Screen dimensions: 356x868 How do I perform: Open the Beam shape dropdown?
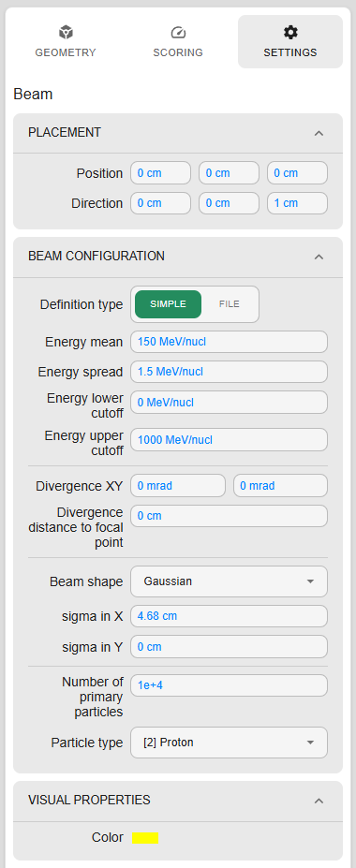pyautogui.click(x=229, y=581)
